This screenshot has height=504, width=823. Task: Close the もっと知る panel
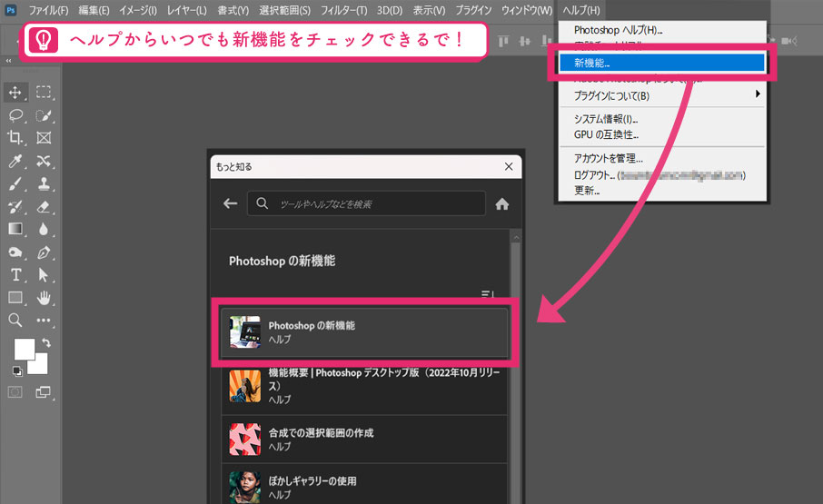tap(509, 166)
